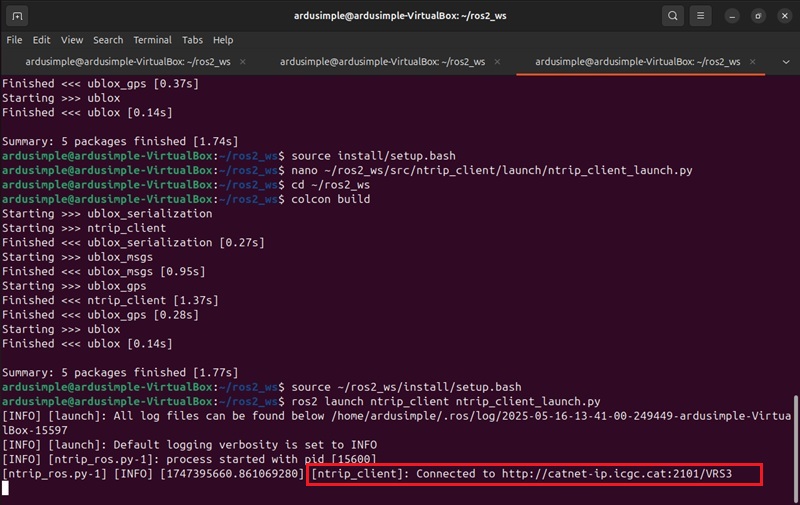The width and height of the screenshot is (800, 505).
Task: Open the View menu
Action: coord(72,40)
